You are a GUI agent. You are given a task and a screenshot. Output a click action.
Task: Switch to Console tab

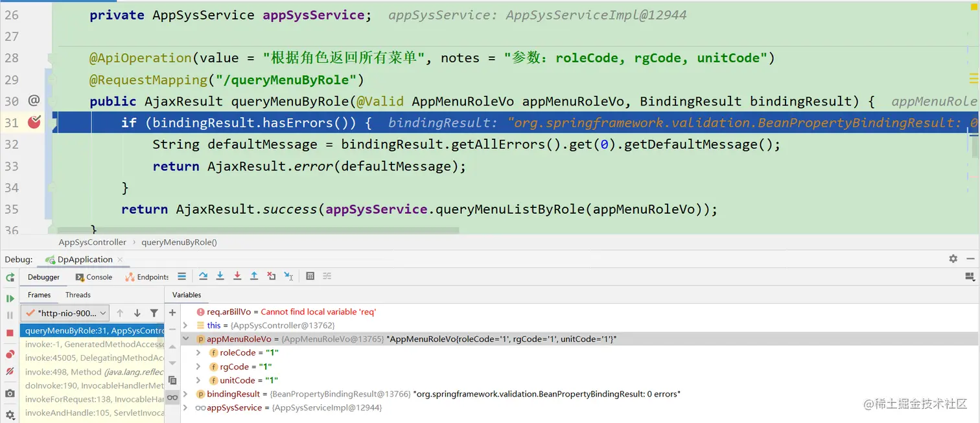94,277
